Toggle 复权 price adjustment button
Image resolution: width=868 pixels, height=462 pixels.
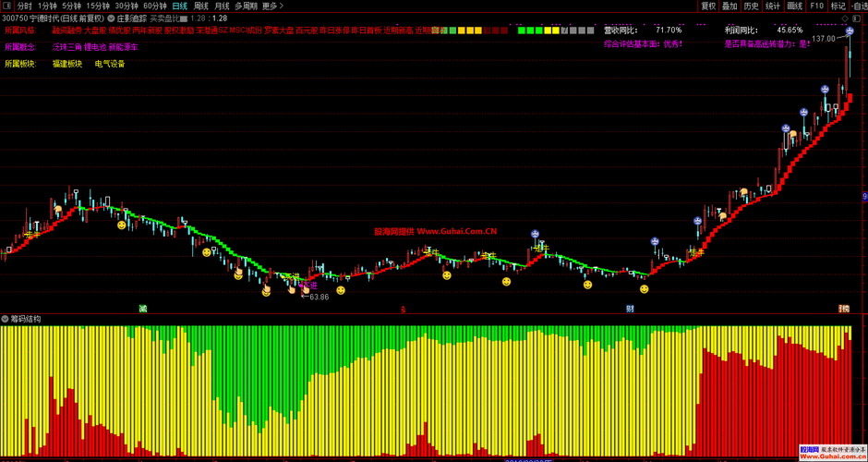point(708,6)
